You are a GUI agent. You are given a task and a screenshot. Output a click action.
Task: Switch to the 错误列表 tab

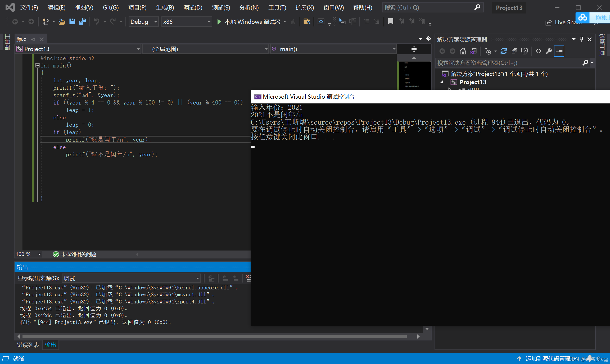click(x=28, y=345)
